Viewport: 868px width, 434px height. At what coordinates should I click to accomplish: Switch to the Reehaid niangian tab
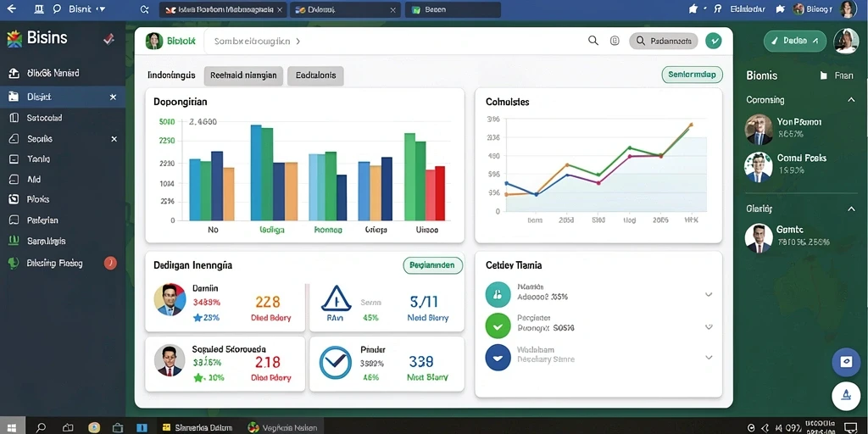click(243, 75)
